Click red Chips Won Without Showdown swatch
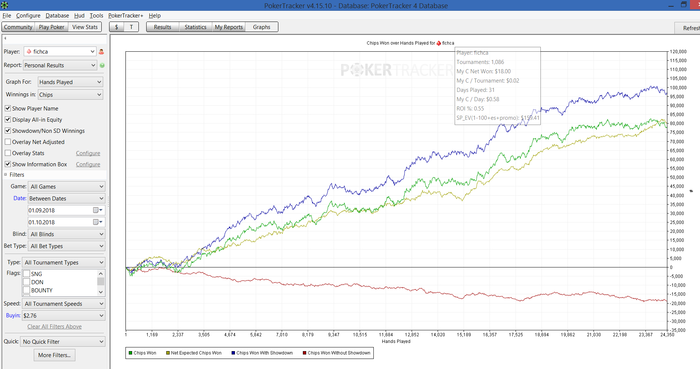 click(x=304, y=353)
